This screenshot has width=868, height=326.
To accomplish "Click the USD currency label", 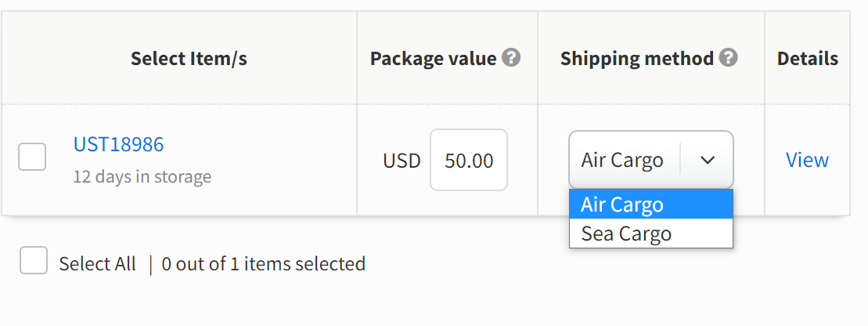I will coord(402,161).
